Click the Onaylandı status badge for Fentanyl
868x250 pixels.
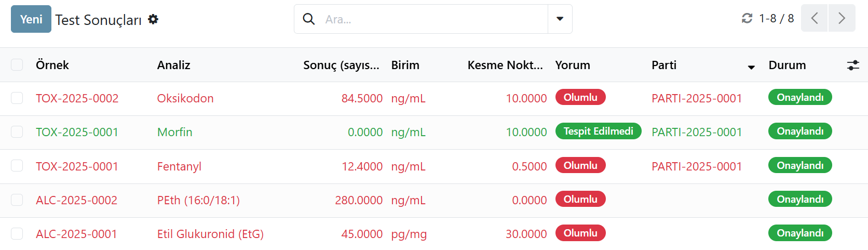click(x=800, y=165)
